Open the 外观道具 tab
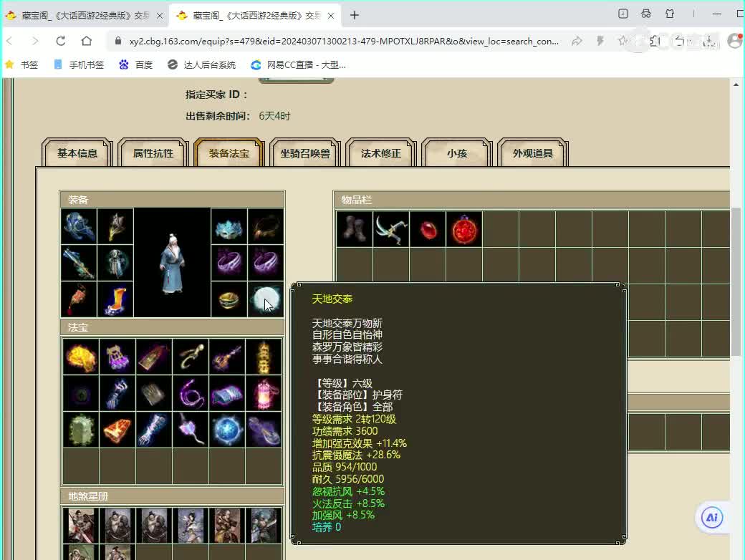The width and height of the screenshot is (745, 560). 533,153
